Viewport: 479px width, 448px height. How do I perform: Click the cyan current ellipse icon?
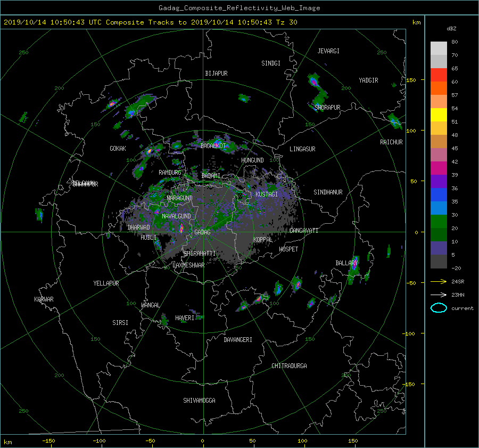(x=439, y=308)
